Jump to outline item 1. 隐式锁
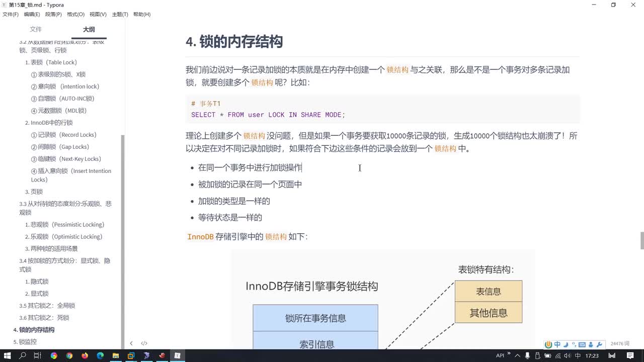 point(37,282)
